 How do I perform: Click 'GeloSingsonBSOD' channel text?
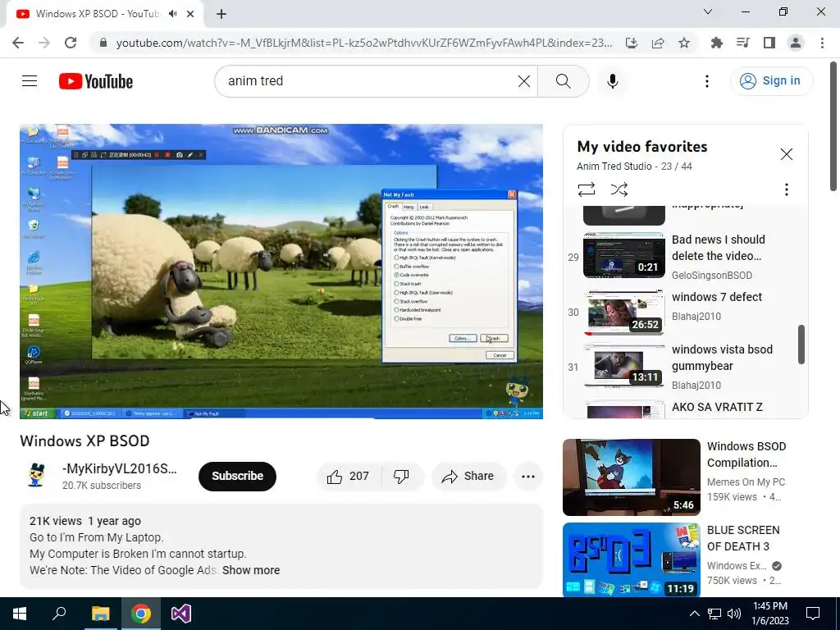(x=711, y=276)
